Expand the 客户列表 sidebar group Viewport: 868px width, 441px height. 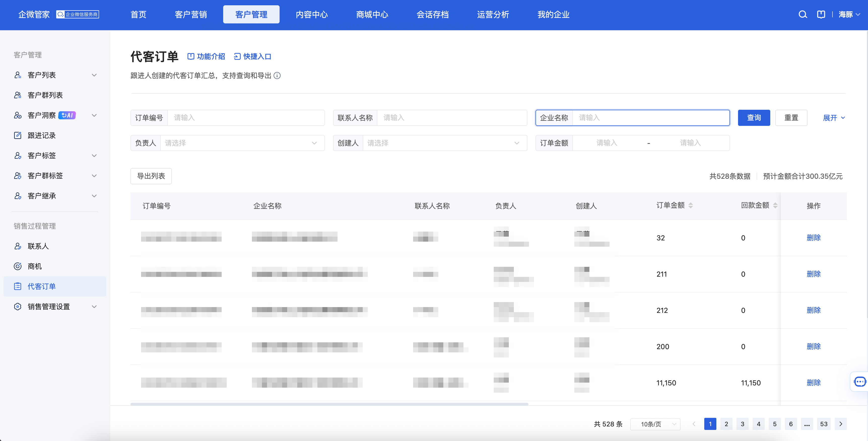tap(94, 75)
